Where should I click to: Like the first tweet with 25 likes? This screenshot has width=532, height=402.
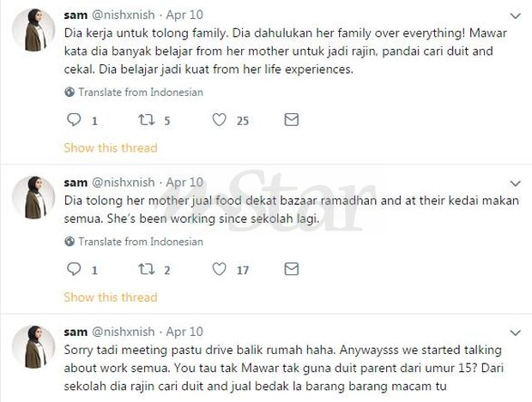220,121
